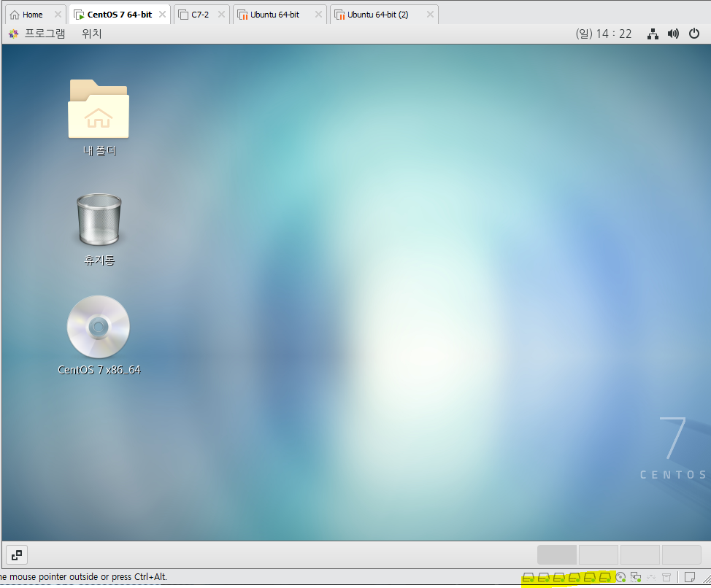Click the 프로그램 menu colorful logo icon

[x=14, y=34]
